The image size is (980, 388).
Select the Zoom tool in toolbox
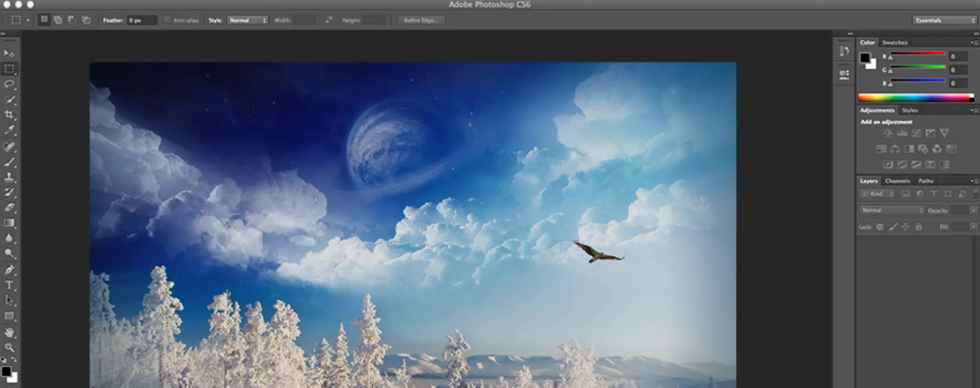pos(9,347)
